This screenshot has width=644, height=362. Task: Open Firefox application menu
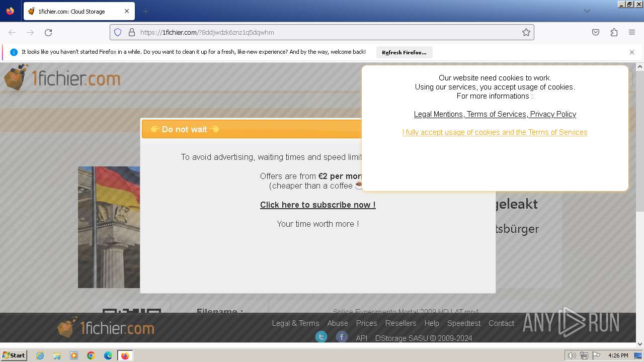[632, 32]
